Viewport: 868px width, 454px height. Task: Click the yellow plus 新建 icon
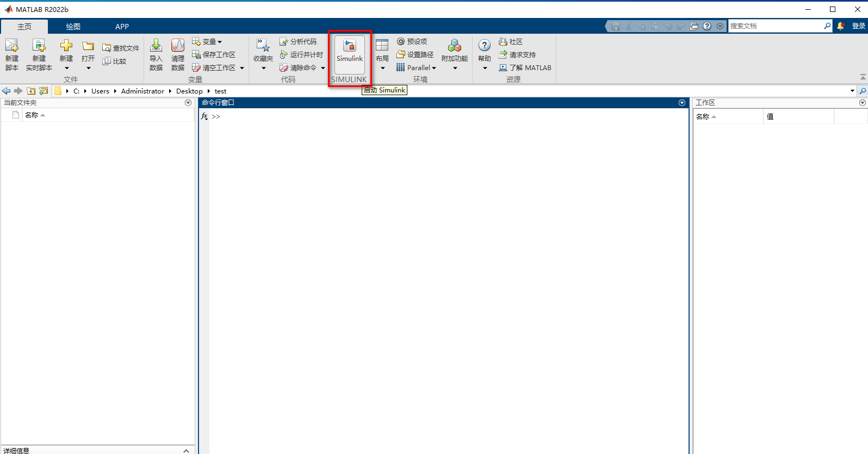66,46
